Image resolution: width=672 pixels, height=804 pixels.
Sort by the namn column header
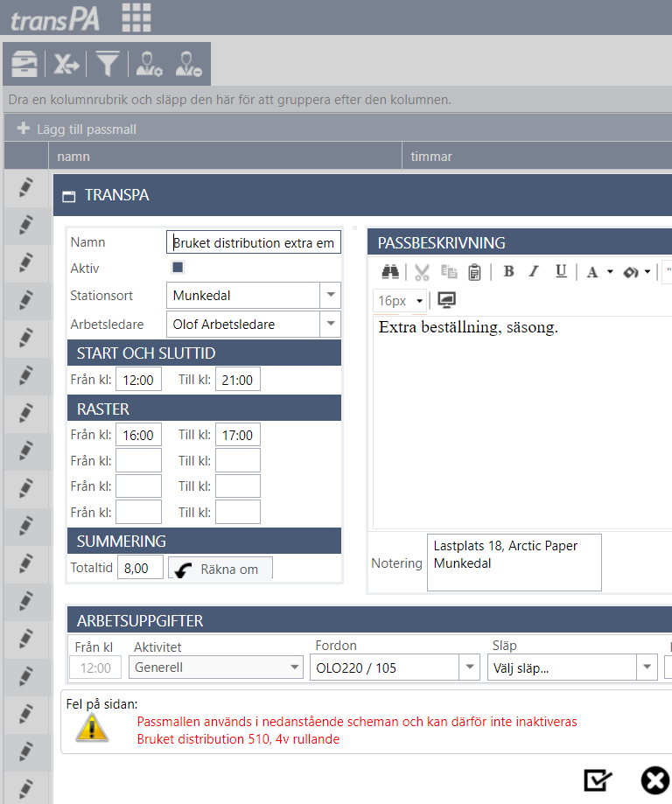coord(73,157)
